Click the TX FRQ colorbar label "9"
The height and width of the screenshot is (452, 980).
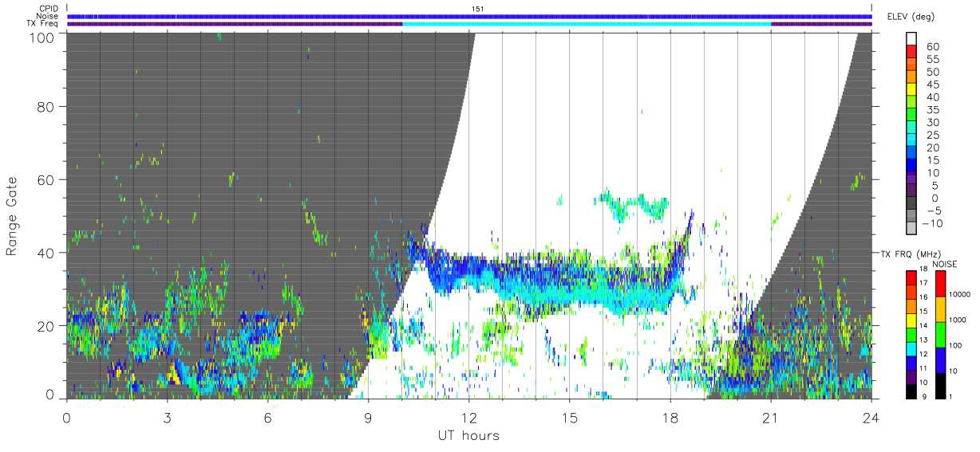pos(926,396)
